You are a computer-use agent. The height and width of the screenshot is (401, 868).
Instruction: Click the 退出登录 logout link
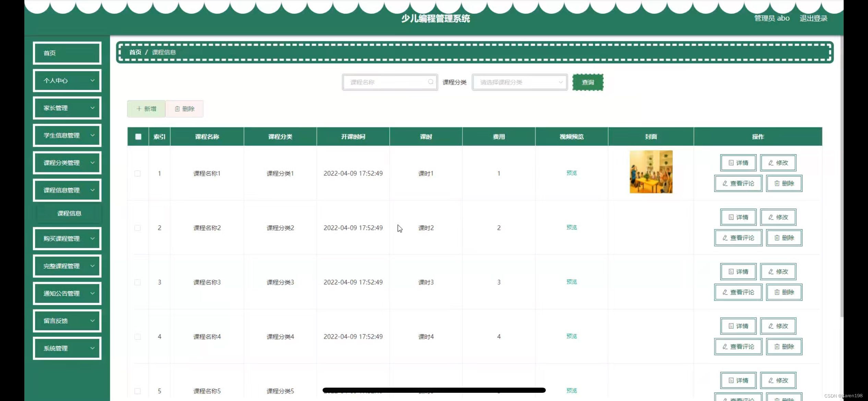tap(813, 18)
